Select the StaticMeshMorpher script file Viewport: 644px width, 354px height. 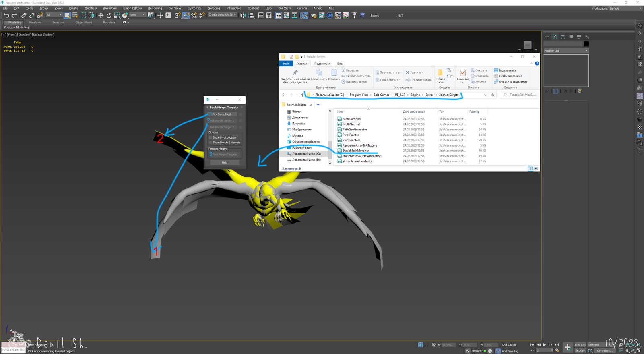(x=356, y=151)
